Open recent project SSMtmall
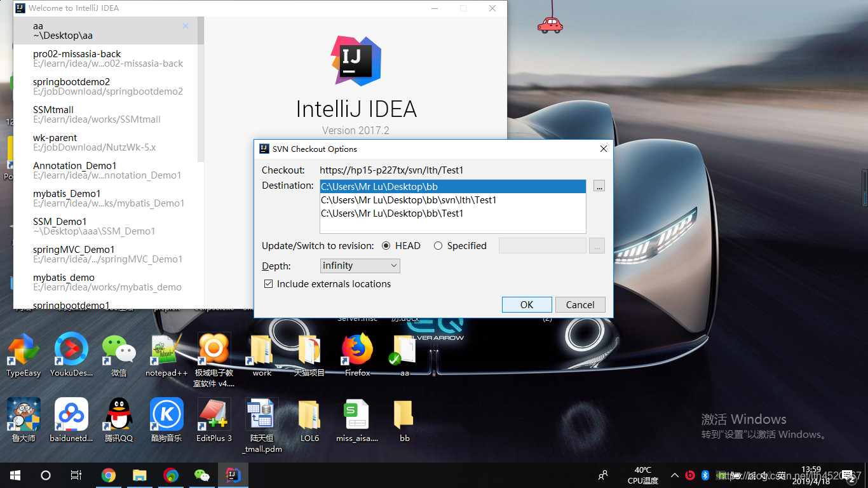The width and height of the screenshot is (868, 488). (105, 114)
